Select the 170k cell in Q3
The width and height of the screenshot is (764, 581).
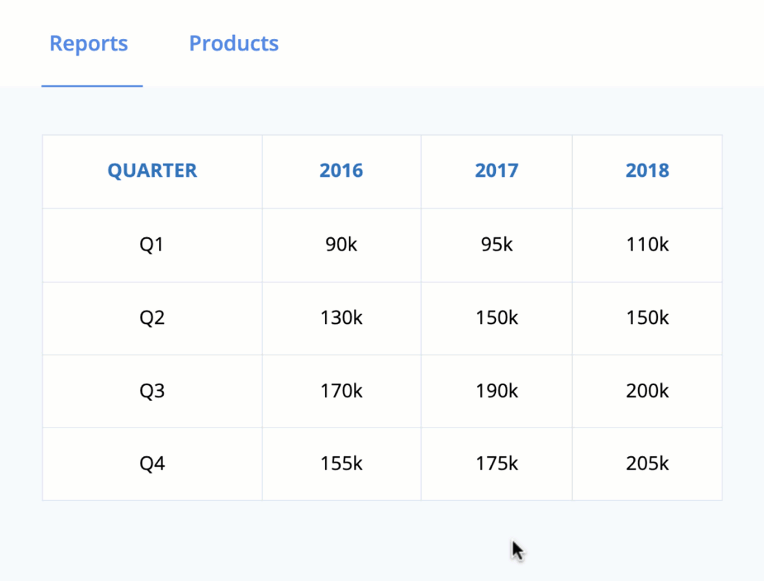[341, 391]
